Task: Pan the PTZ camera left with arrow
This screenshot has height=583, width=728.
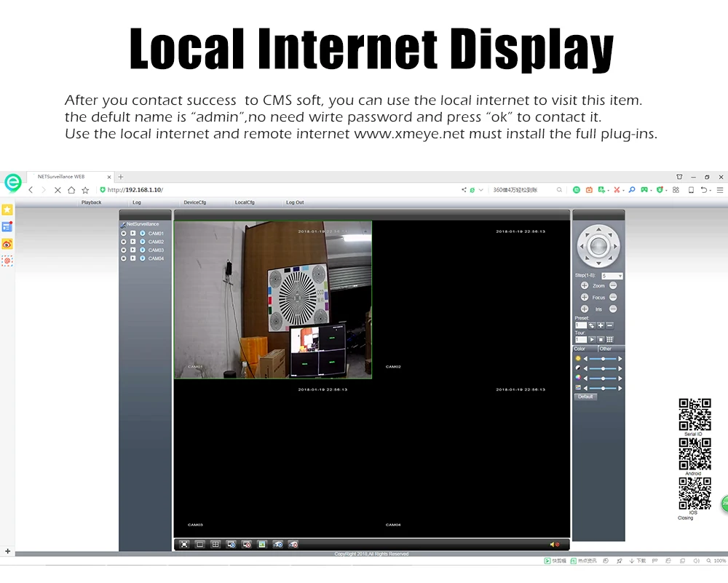Action: tap(581, 247)
